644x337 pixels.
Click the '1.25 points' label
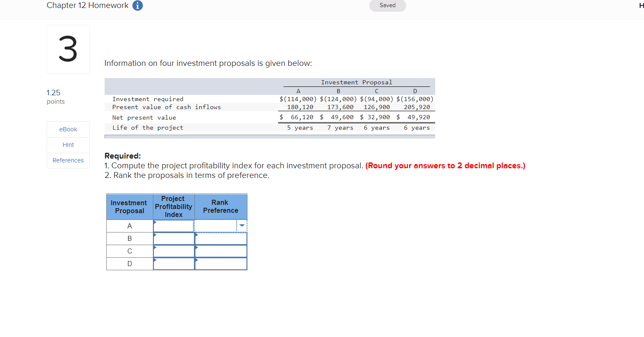pos(56,97)
